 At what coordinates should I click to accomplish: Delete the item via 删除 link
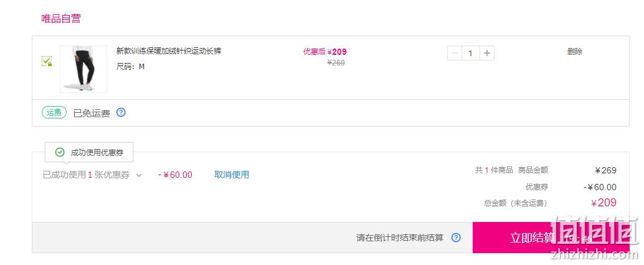[575, 51]
